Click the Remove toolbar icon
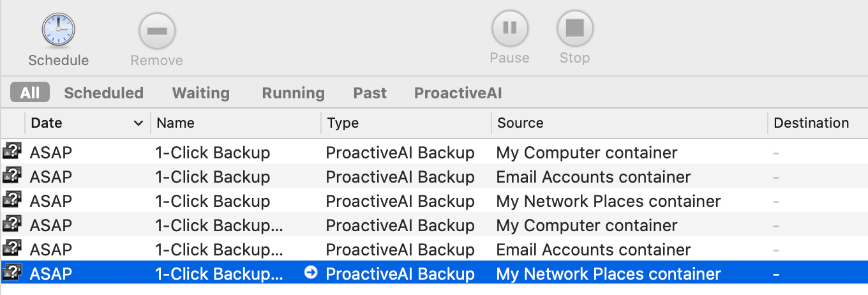This screenshot has height=295, width=868. (x=157, y=31)
